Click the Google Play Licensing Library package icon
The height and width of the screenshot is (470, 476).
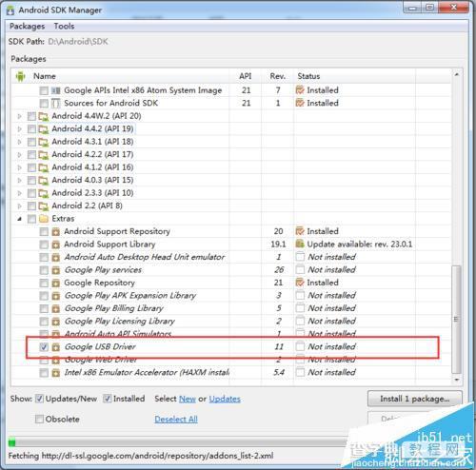pyautogui.click(x=55, y=322)
